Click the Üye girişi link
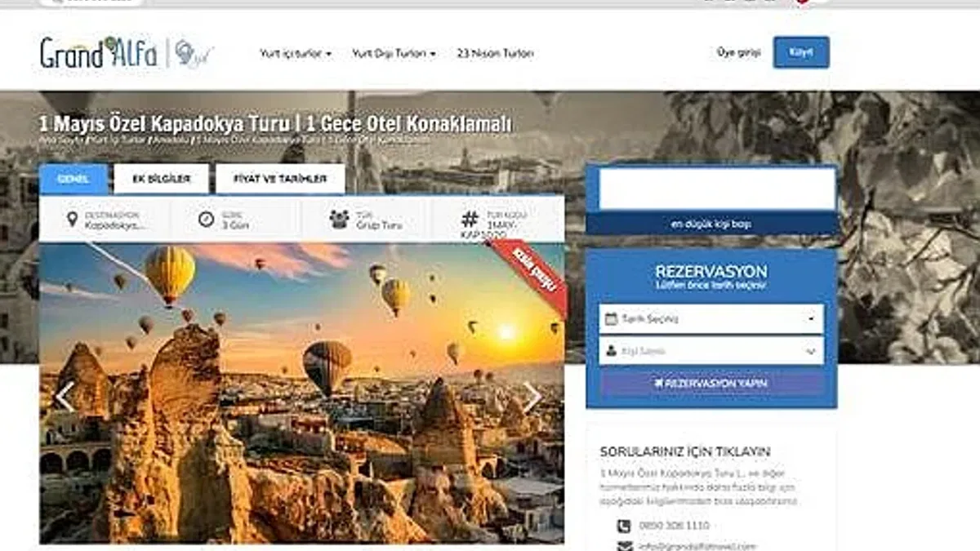 (738, 52)
